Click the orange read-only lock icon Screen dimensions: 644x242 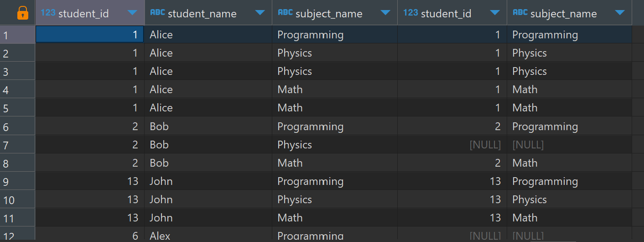pyautogui.click(x=22, y=13)
